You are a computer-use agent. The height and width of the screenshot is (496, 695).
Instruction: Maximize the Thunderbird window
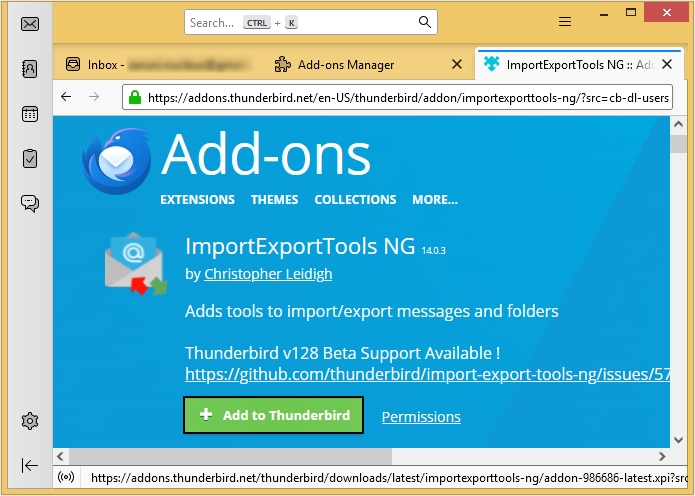click(x=631, y=12)
